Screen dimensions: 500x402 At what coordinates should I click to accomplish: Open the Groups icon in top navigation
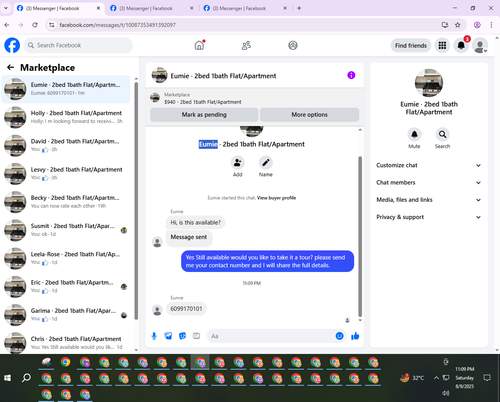point(293,45)
